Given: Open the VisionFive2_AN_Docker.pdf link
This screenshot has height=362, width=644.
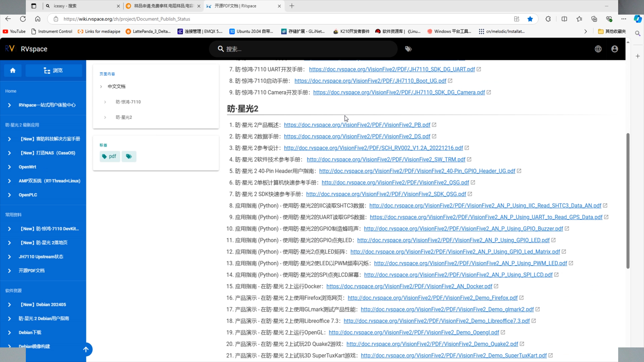Looking at the screenshot, I should coord(409,286).
